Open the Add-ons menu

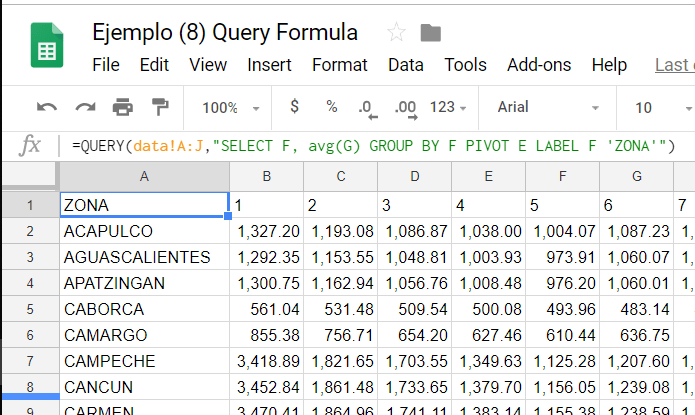tap(539, 65)
